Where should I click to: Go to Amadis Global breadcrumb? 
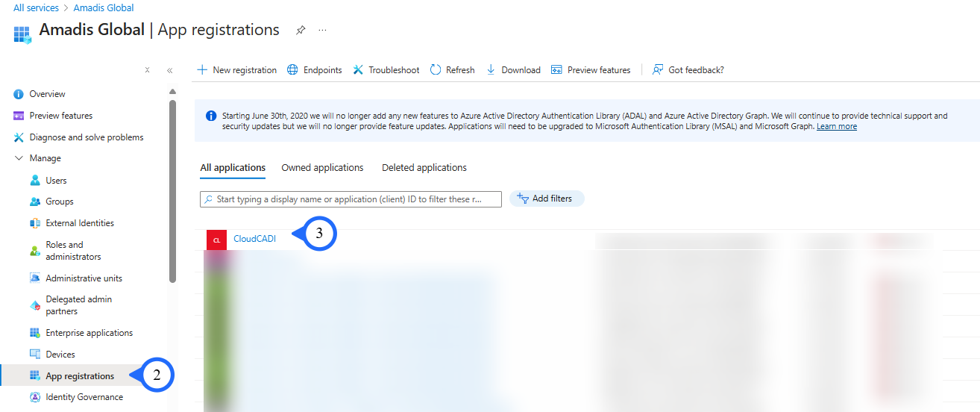coord(104,7)
